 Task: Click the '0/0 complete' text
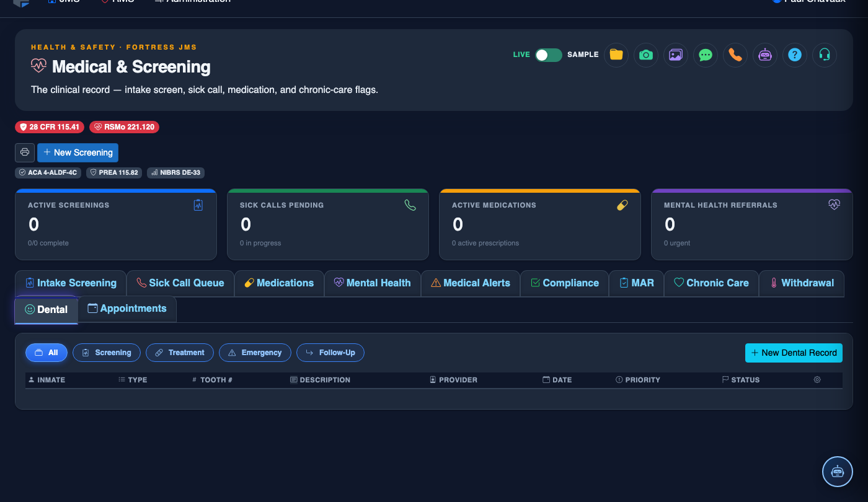pyautogui.click(x=48, y=243)
